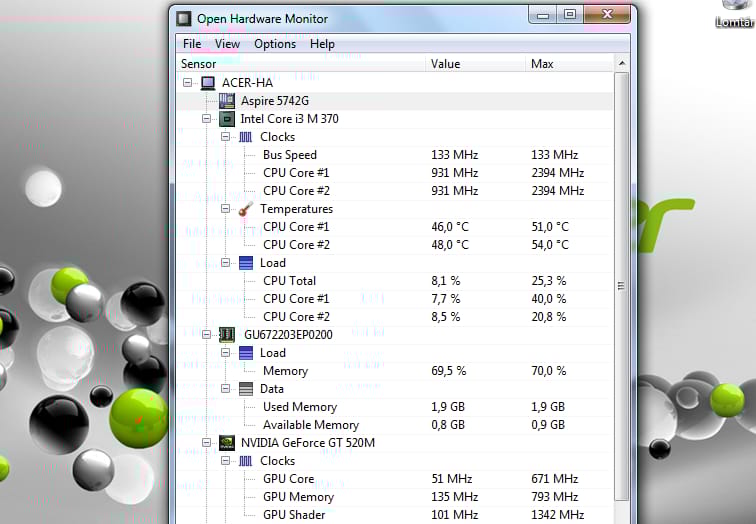Select the Used Memory row

395,407
